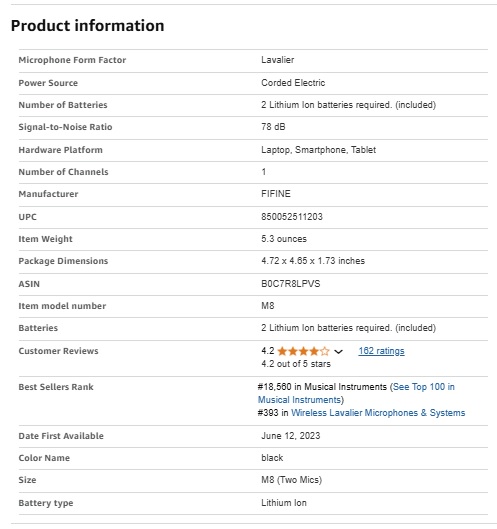Screen dimensions: 497x529
Task: Click the Signal-to-Noise Ratio 78 dB value
Action: pos(273,127)
